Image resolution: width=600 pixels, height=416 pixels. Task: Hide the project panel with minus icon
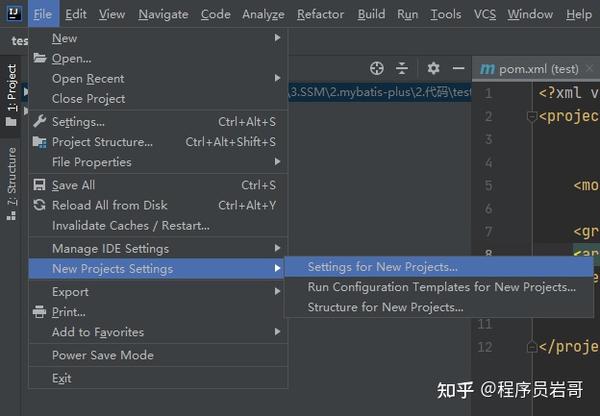click(458, 69)
